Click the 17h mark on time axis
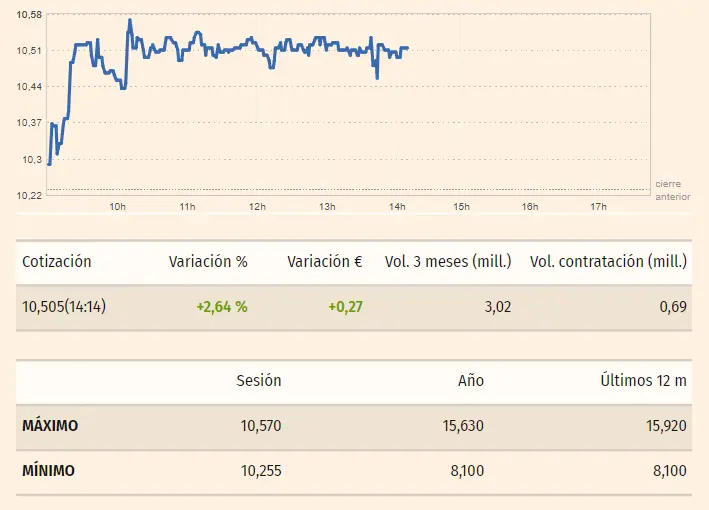This screenshot has height=510, width=709. (599, 207)
